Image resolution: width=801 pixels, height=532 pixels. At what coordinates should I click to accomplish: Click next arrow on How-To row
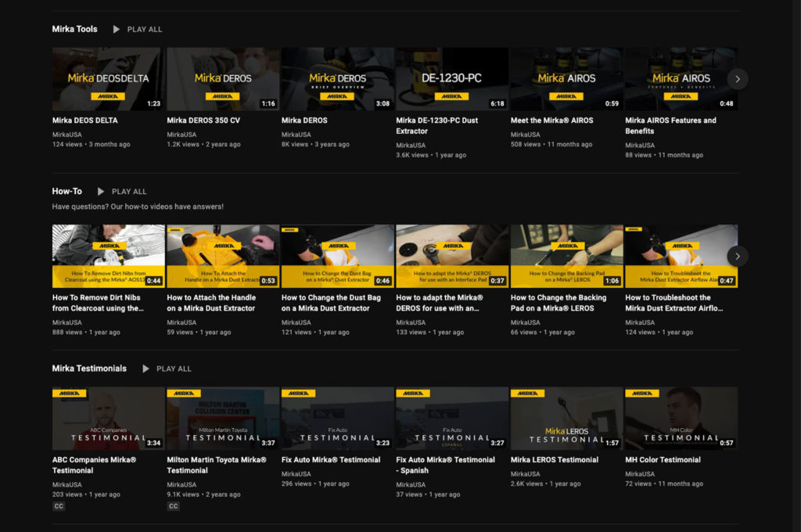(x=738, y=257)
